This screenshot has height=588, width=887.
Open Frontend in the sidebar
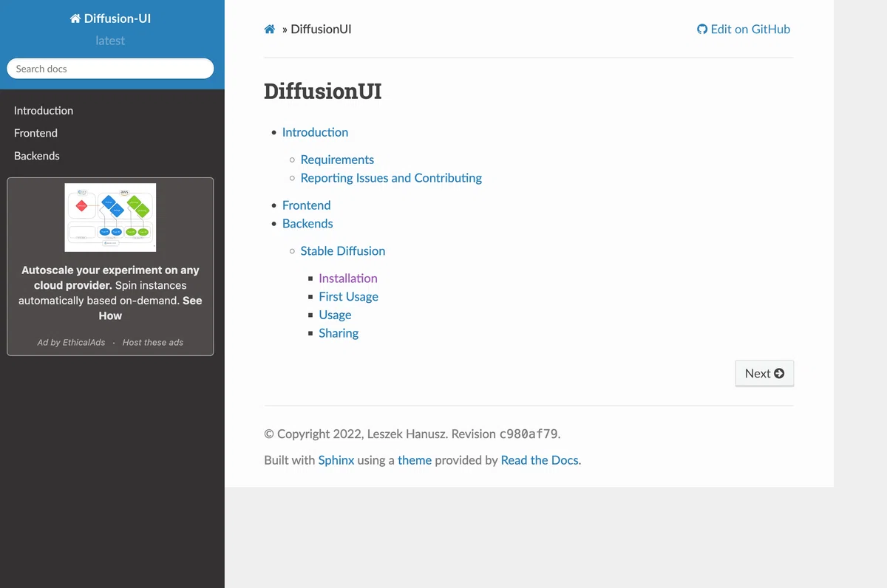point(35,133)
